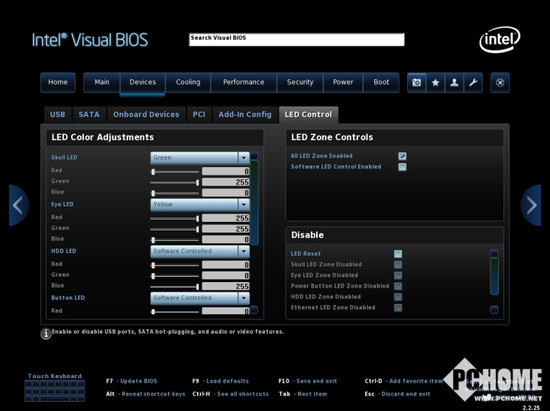Toggle All LED Zone Enabled checkbox
The width and height of the screenshot is (550, 411).
coord(402,156)
